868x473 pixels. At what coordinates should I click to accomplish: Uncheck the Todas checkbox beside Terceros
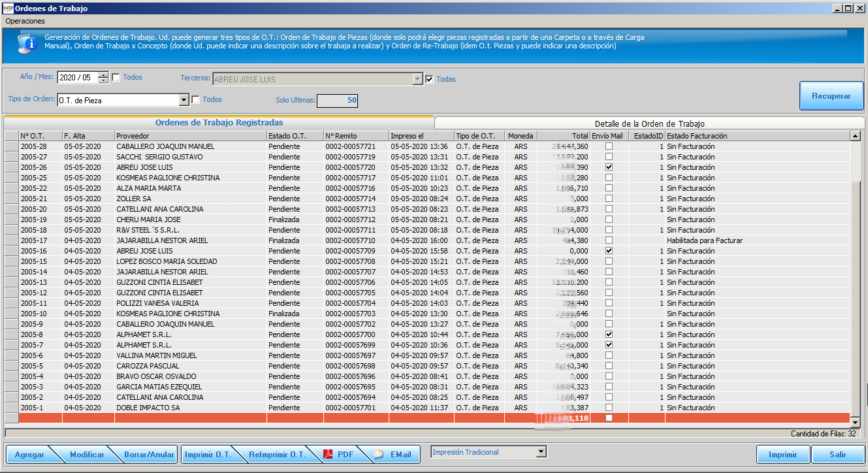point(430,80)
